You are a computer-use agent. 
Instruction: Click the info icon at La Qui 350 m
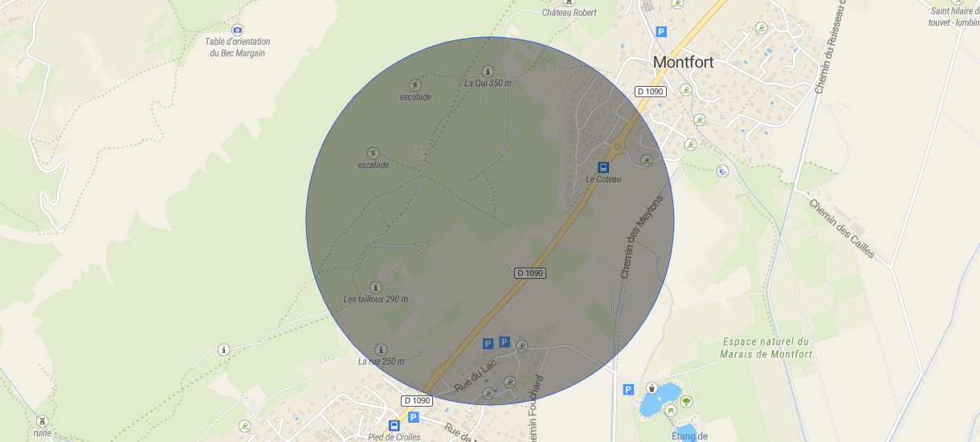coord(488,71)
